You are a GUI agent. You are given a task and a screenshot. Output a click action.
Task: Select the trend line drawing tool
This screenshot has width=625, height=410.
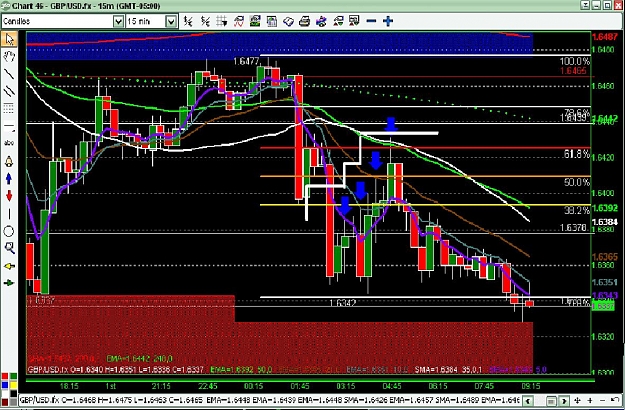click(9, 74)
